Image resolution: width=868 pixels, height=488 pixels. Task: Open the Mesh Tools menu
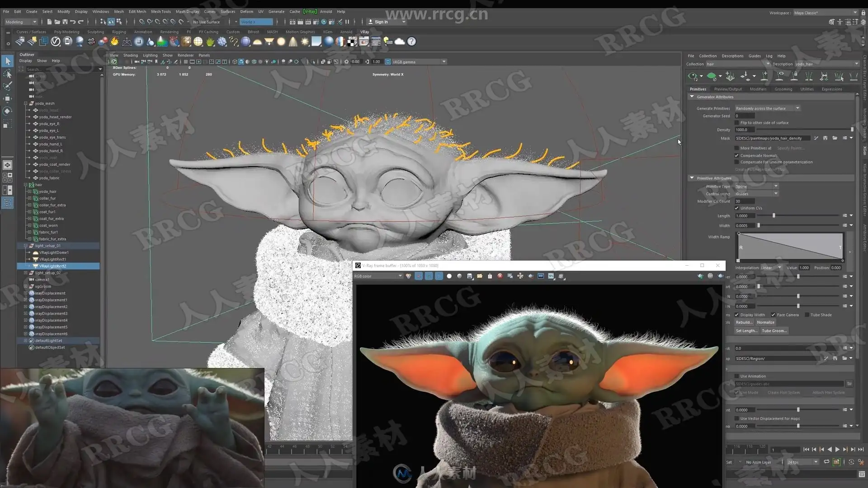click(x=160, y=11)
